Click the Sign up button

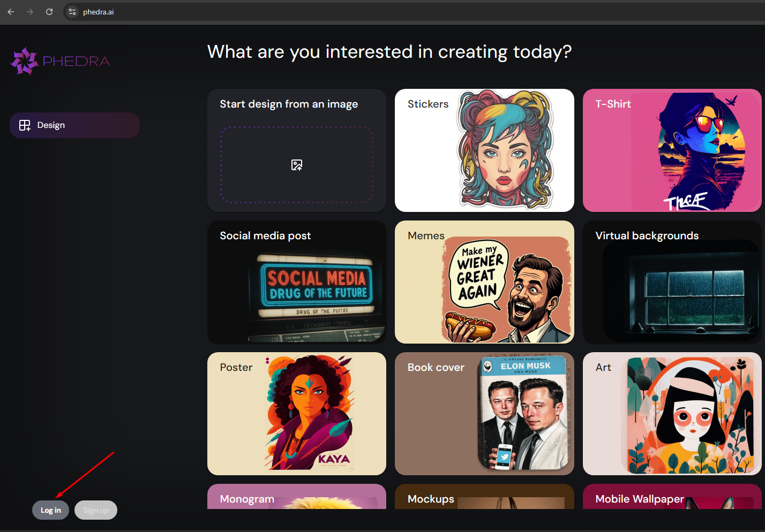pos(96,510)
